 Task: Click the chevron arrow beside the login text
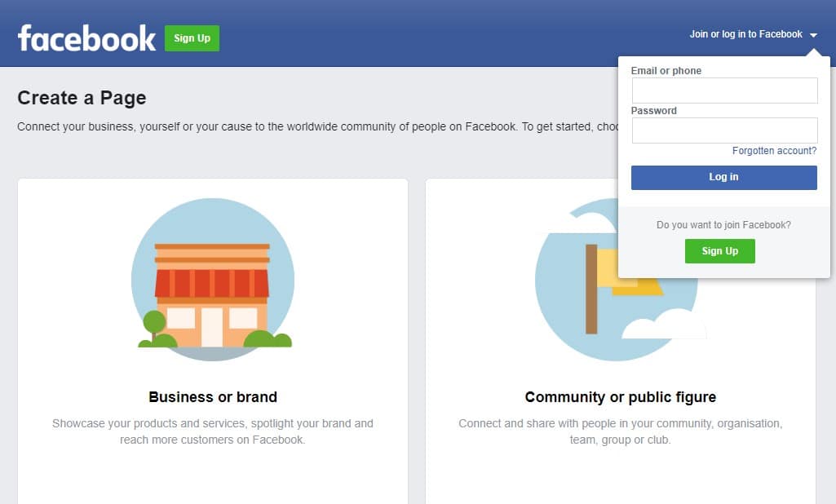[x=812, y=35]
